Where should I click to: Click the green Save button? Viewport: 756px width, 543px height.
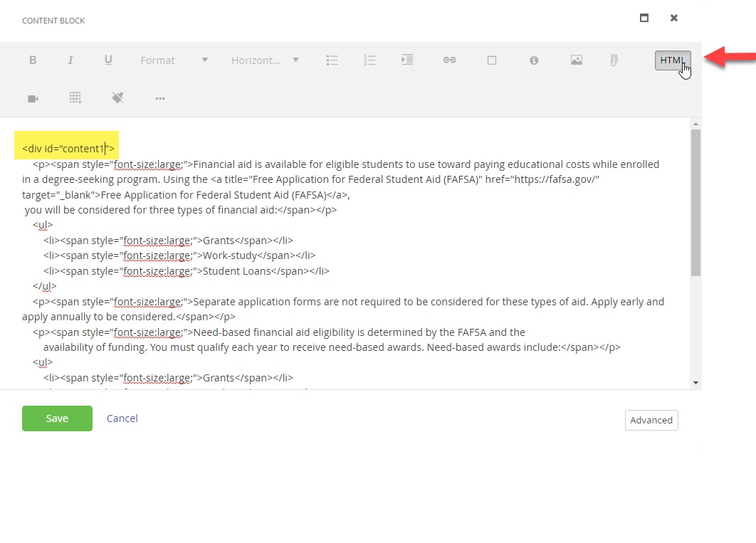57,418
